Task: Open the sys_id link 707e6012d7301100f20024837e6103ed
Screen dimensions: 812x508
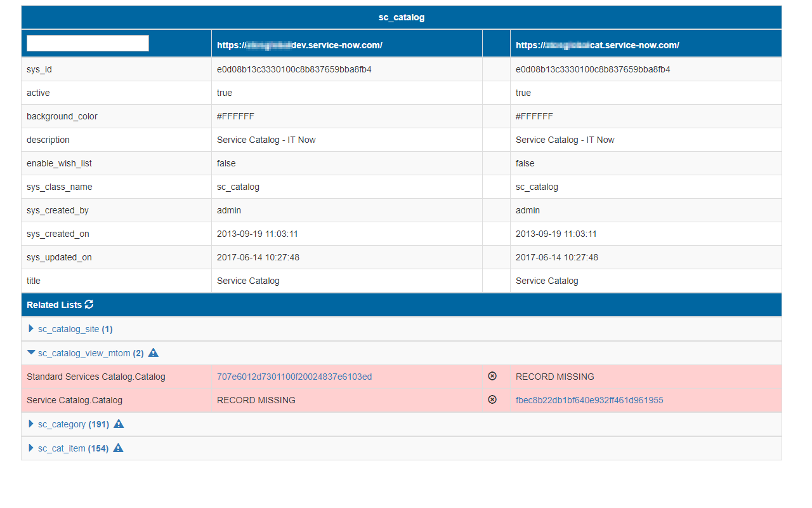Action: coord(294,376)
